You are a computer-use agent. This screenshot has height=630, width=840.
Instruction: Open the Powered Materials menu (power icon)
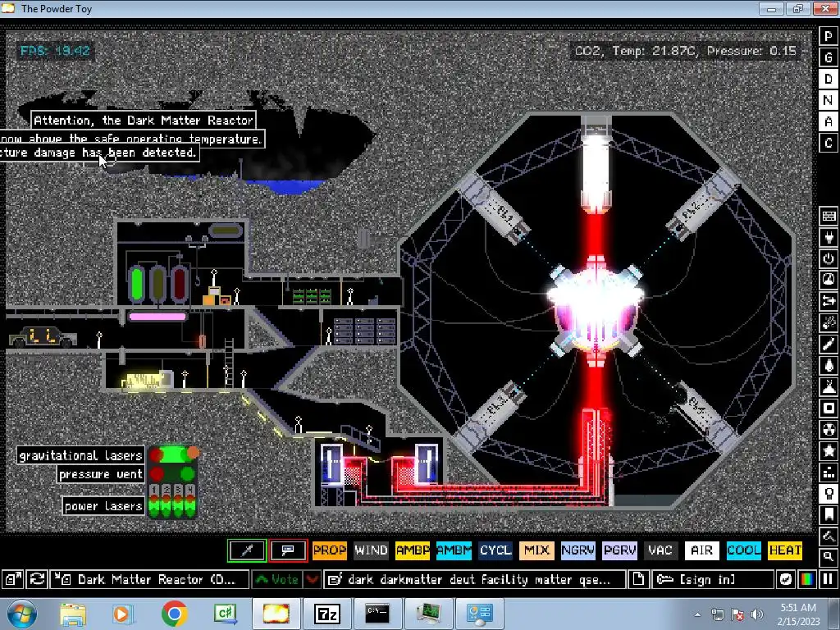point(829,258)
